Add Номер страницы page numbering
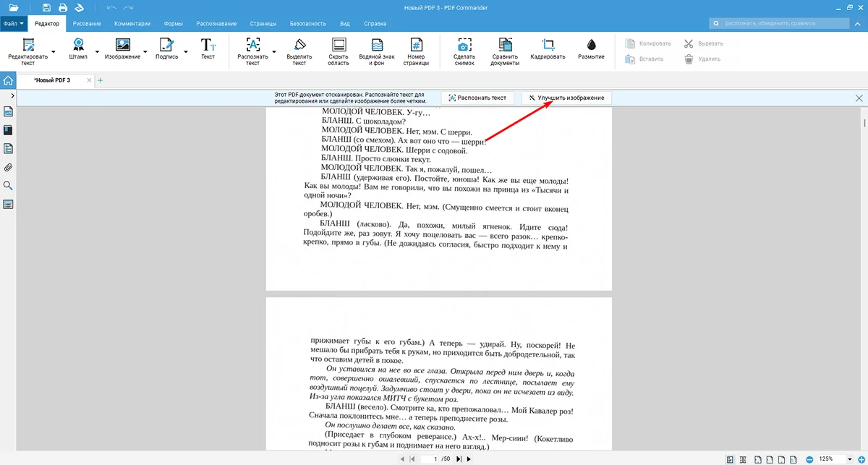This screenshot has width=868, height=465. pos(416,51)
